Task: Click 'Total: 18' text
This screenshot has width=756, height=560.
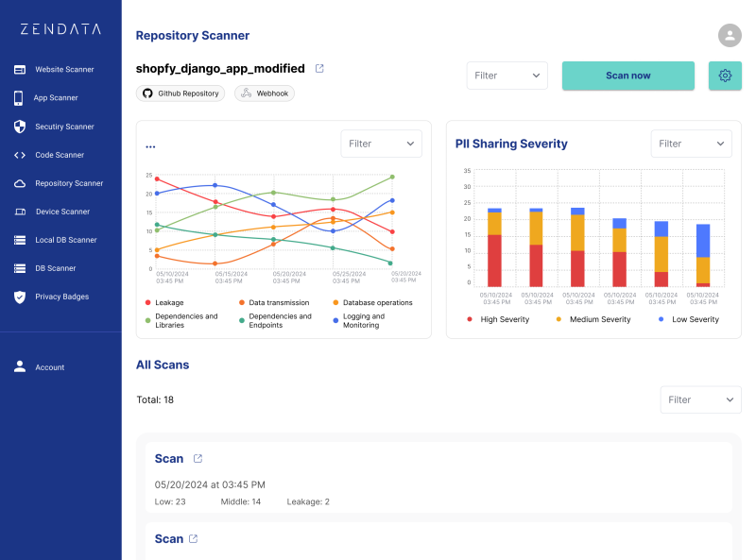Action: click(155, 399)
